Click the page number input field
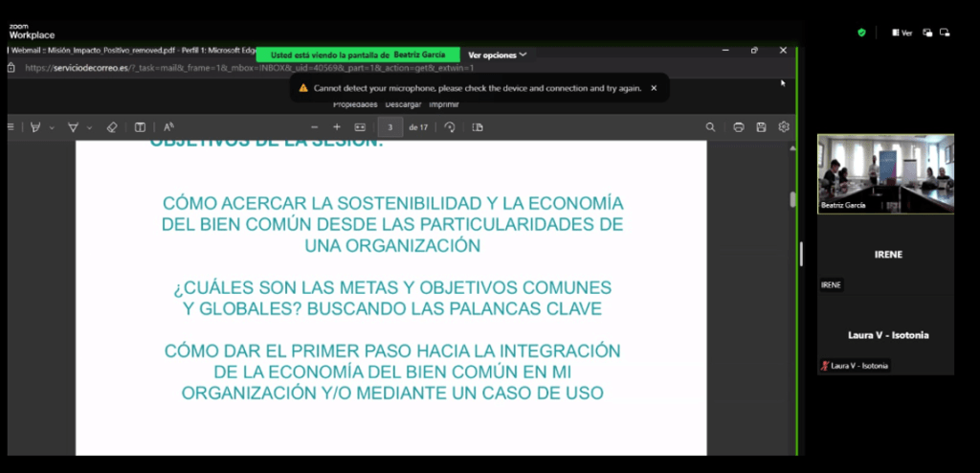This screenshot has height=473, width=980. pyautogui.click(x=390, y=126)
